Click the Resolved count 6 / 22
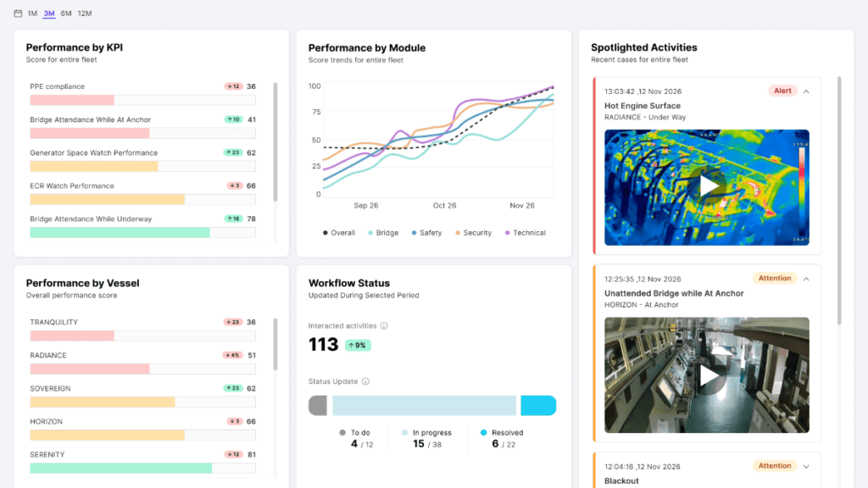 [x=504, y=444]
